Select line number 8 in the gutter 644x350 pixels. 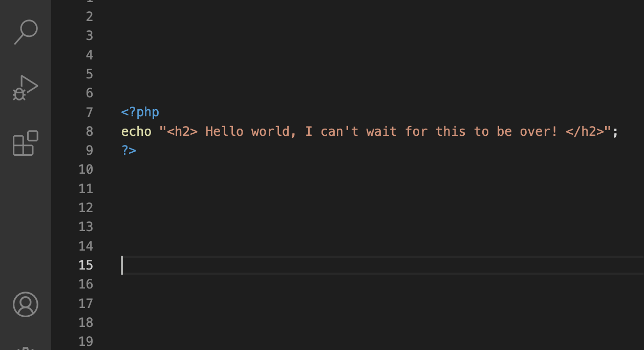(x=89, y=132)
